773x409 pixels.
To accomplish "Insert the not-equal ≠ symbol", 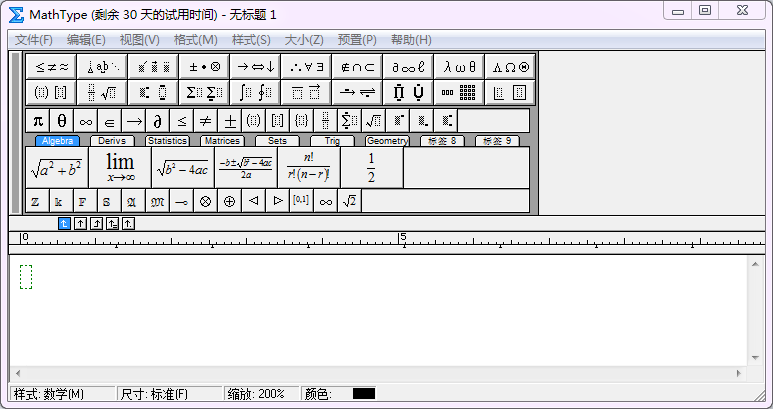I will (206, 121).
